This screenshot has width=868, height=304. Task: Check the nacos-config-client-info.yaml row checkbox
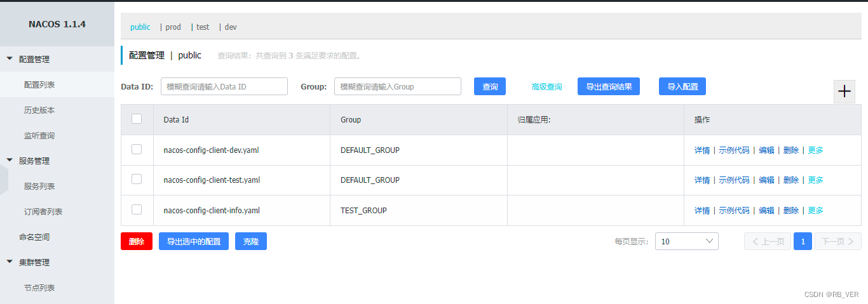pyautogui.click(x=137, y=209)
